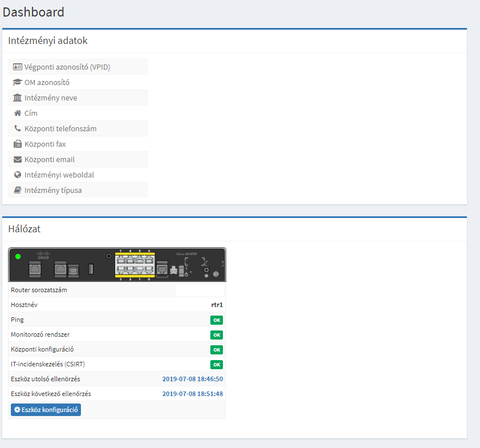Image resolution: width=480 pixels, height=448 pixels.
Task: Click the Intézmény neve label
Action: tap(51, 98)
